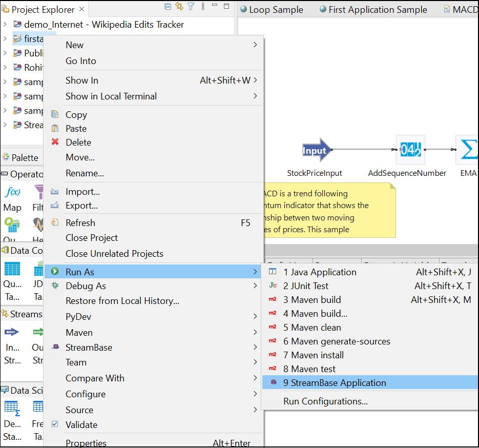The height and width of the screenshot is (448, 479).
Task: Collapse the Operators palette drawer
Action: tap(22, 174)
